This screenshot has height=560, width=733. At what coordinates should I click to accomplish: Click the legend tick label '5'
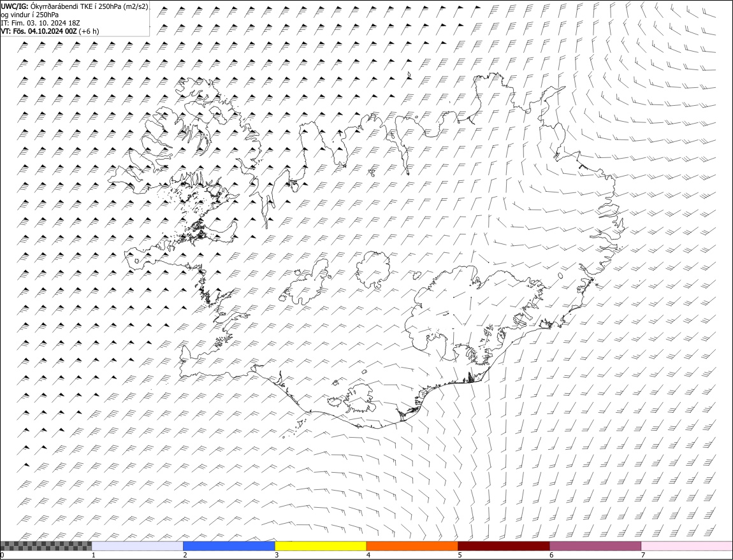pyautogui.click(x=460, y=556)
